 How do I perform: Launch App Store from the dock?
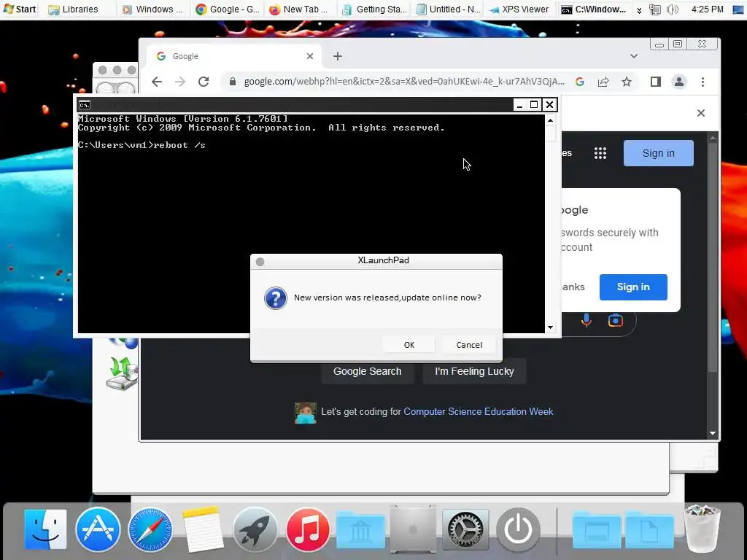98,529
